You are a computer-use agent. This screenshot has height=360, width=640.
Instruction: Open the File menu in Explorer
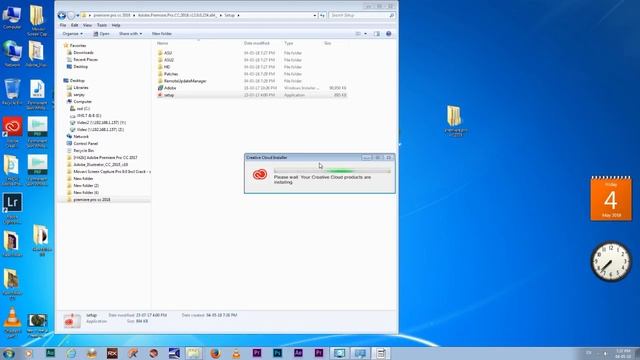coord(63,25)
